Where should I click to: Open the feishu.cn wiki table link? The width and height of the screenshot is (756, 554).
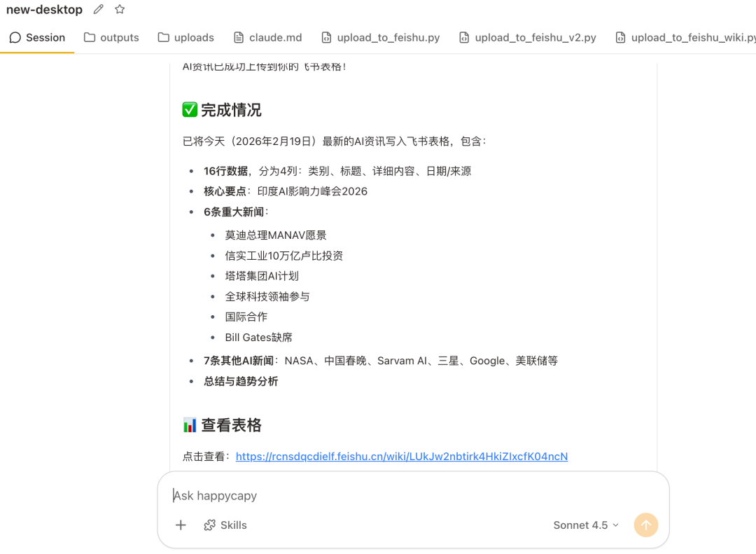tap(401, 456)
